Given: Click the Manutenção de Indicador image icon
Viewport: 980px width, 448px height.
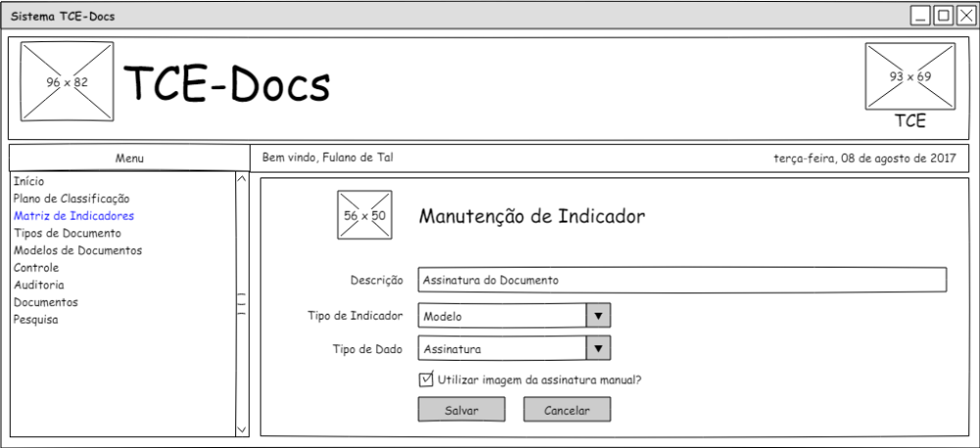Looking at the screenshot, I should (365, 215).
